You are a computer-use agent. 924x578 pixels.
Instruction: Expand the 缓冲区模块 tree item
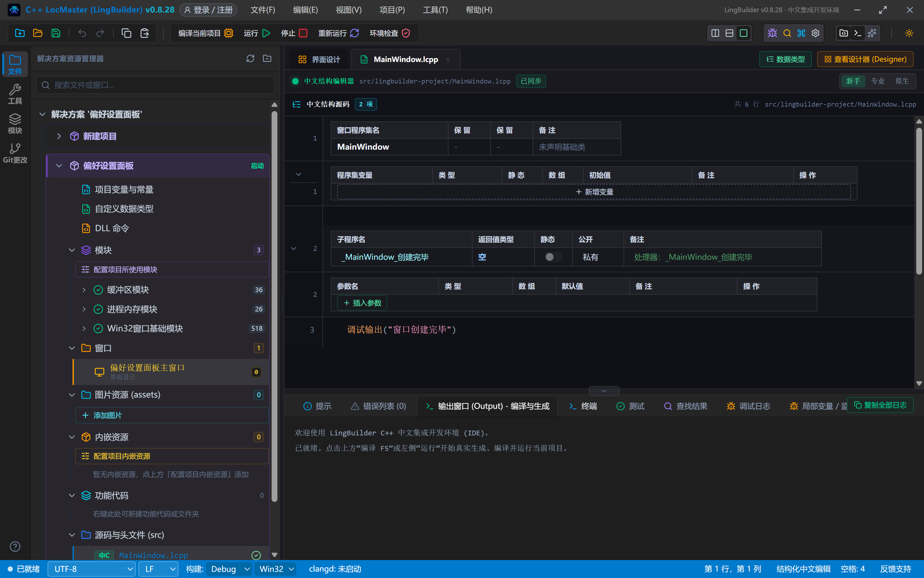tap(84, 290)
